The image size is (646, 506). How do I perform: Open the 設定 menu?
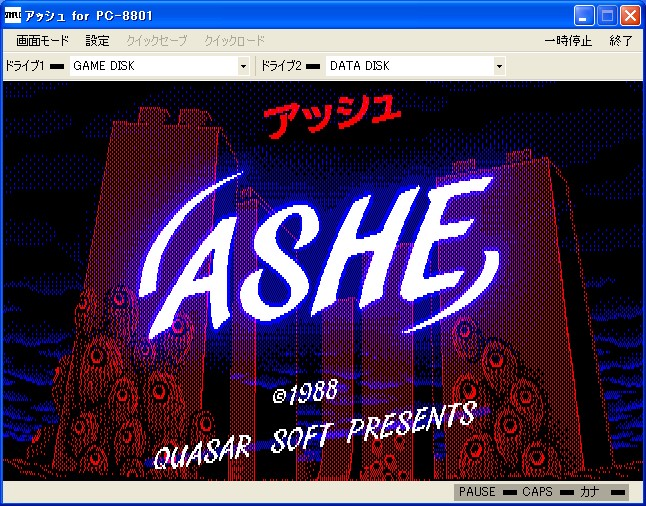point(98,41)
